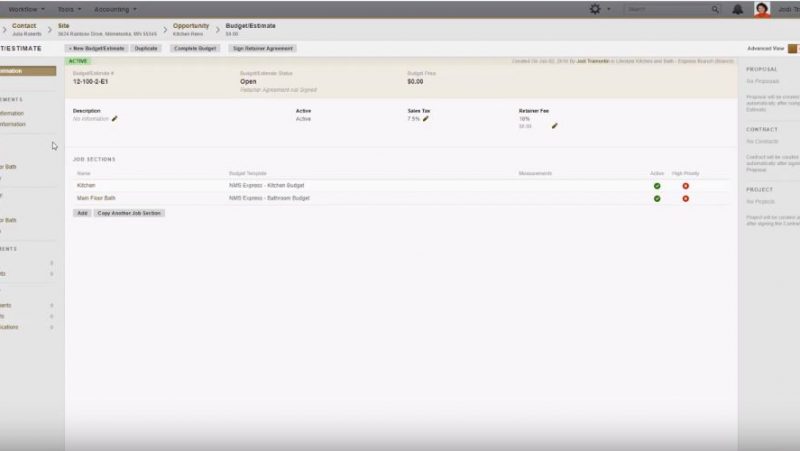
Task: Click the search magnifier icon
Action: coord(715,9)
